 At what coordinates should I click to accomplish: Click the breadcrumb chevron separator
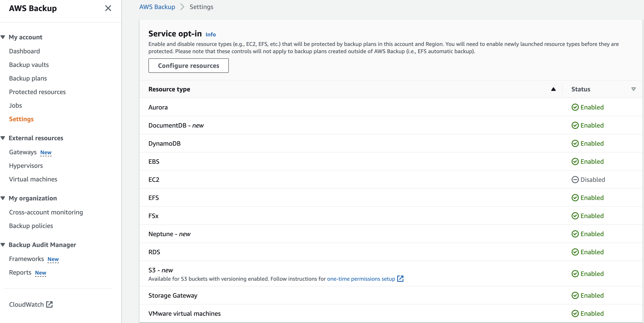[182, 7]
